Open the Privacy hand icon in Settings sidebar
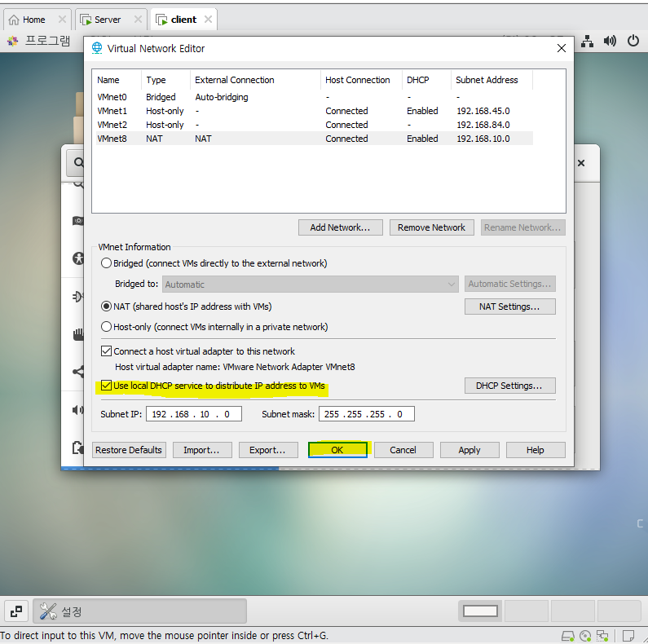Image resolution: width=648 pixels, height=644 pixels. (78, 334)
